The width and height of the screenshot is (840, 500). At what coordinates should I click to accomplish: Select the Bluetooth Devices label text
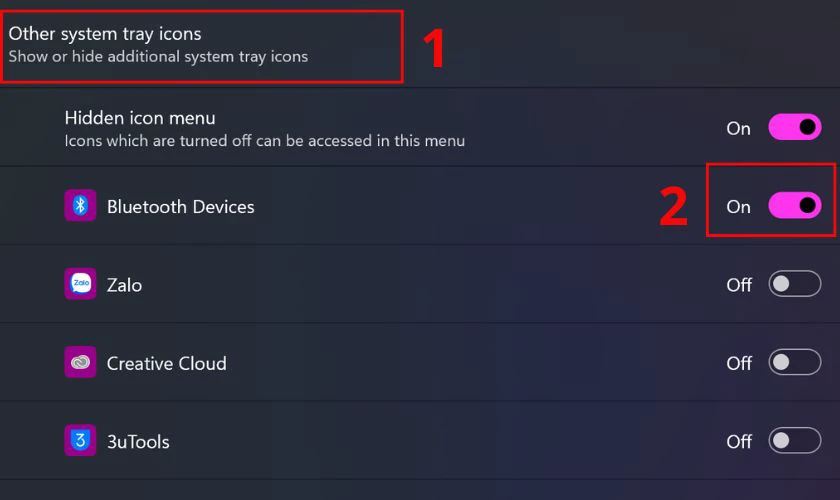coord(181,207)
